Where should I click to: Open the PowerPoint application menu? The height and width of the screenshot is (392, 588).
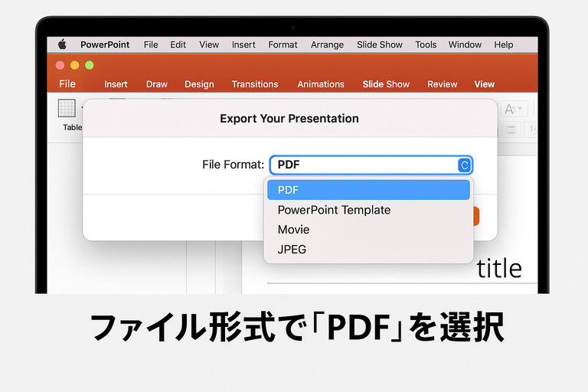(105, 44)
